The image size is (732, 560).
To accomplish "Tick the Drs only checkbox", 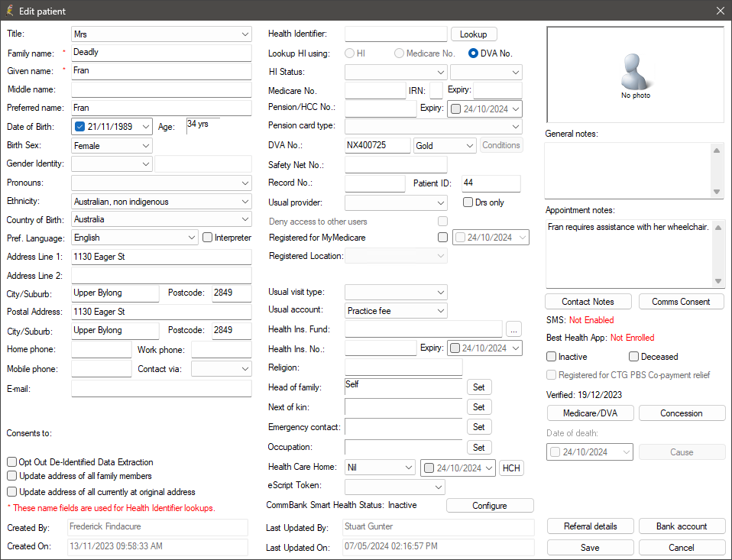I will pos(468,202).
